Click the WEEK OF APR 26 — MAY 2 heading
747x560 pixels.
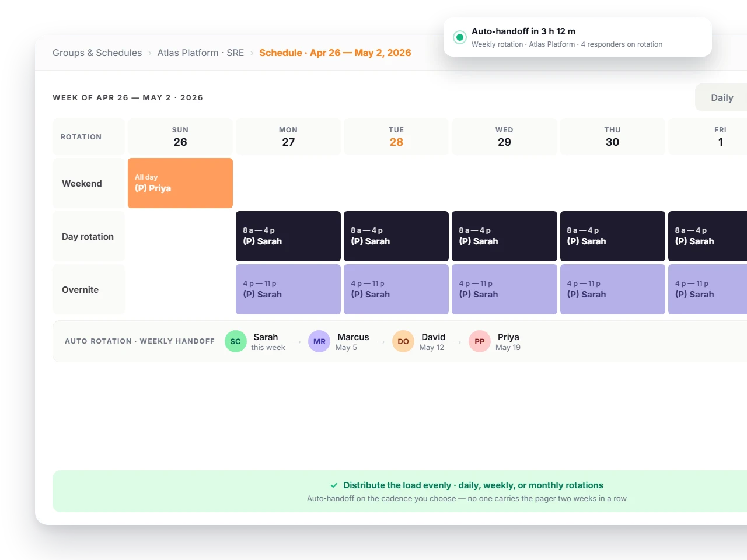point(128,97)
